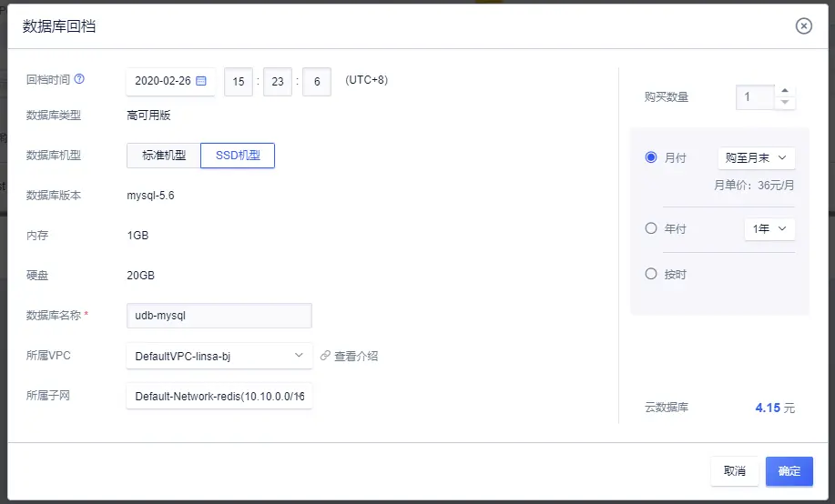The image size is (835, 504).
Task: Click the 确定 button
Action: (x=789, y=471)
